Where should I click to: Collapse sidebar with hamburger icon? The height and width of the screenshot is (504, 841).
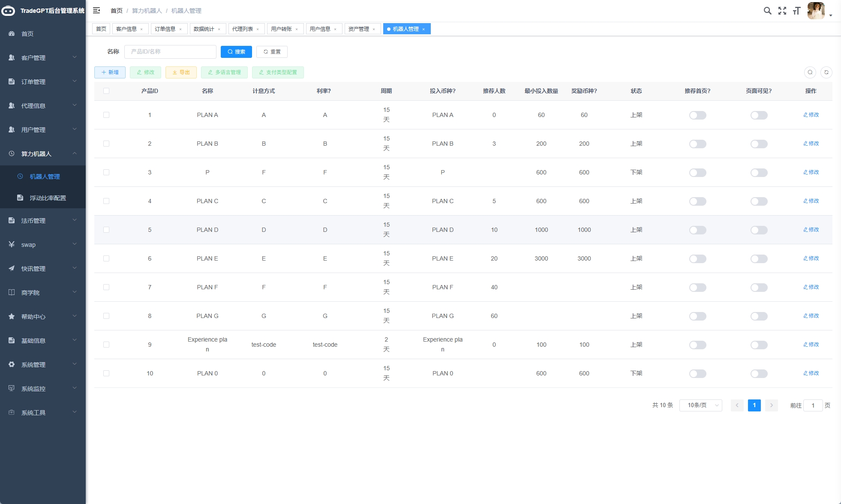tap(96, 10)
